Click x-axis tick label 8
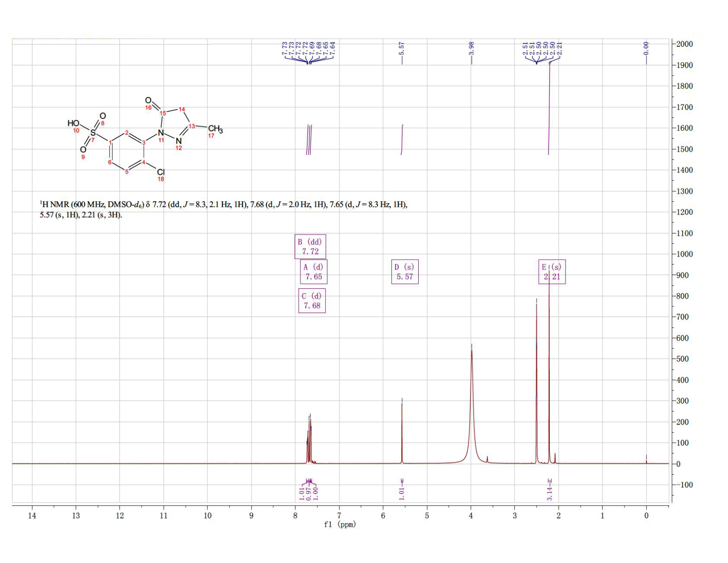 coord(295,515)
